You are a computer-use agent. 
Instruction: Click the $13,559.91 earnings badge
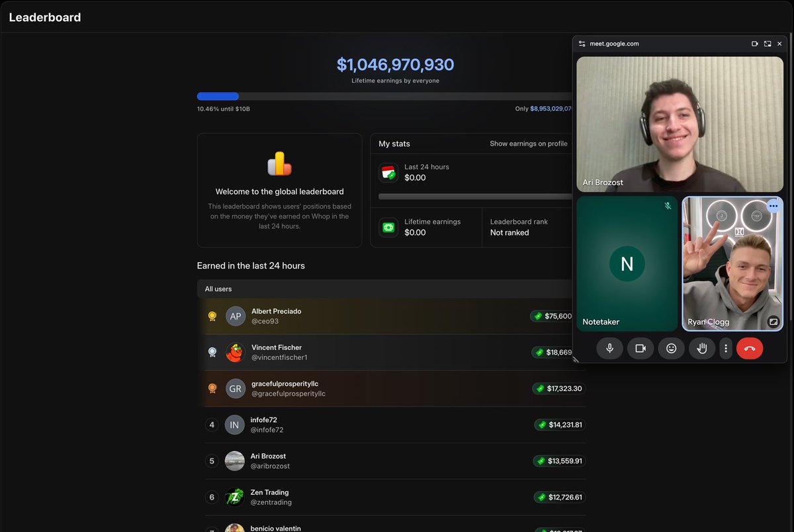tap(559, 461)
